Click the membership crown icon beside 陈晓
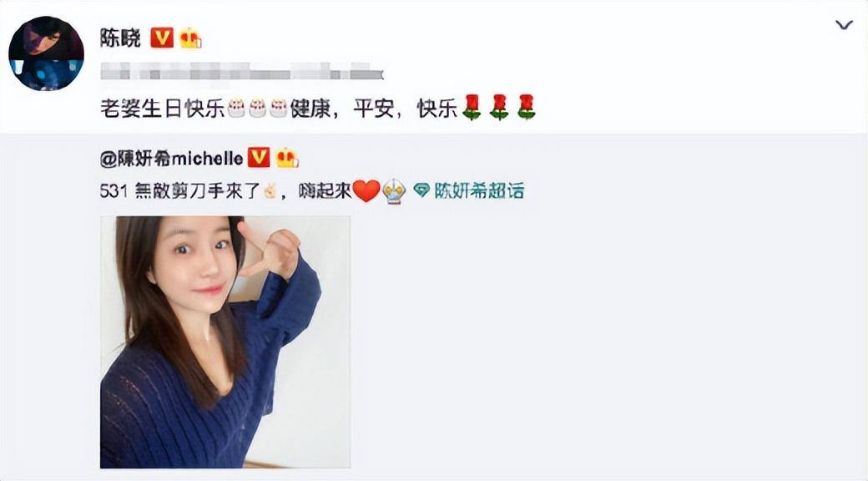This screenshot has width=868, height=481. (190, 38)
